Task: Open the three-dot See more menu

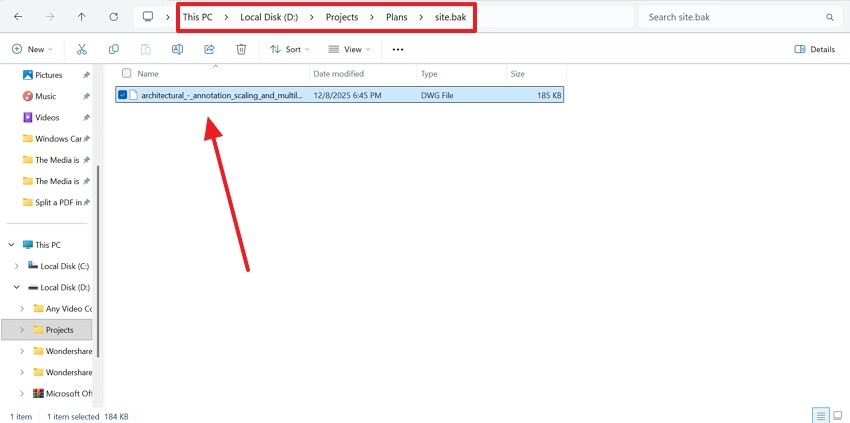Action: (398, 49)
